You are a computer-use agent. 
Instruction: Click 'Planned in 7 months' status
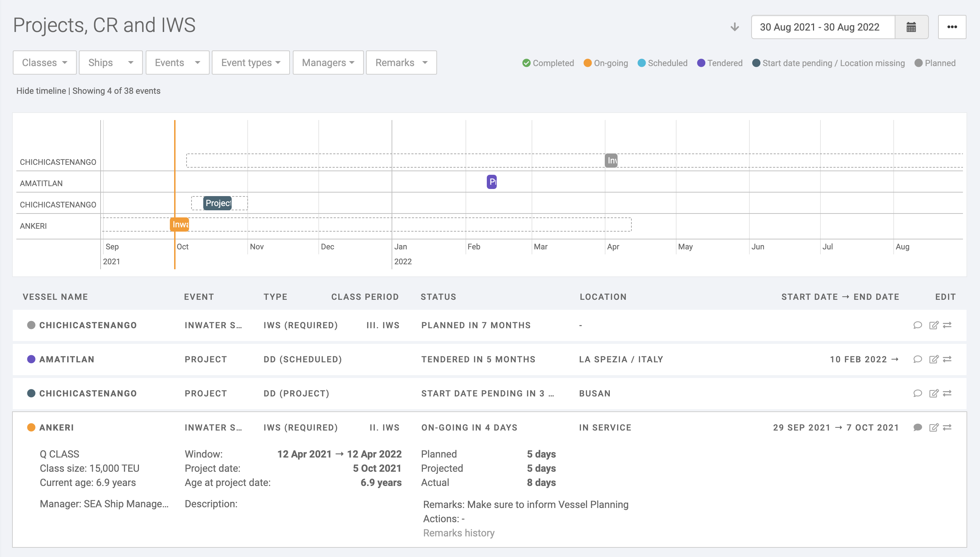point(476,325)
